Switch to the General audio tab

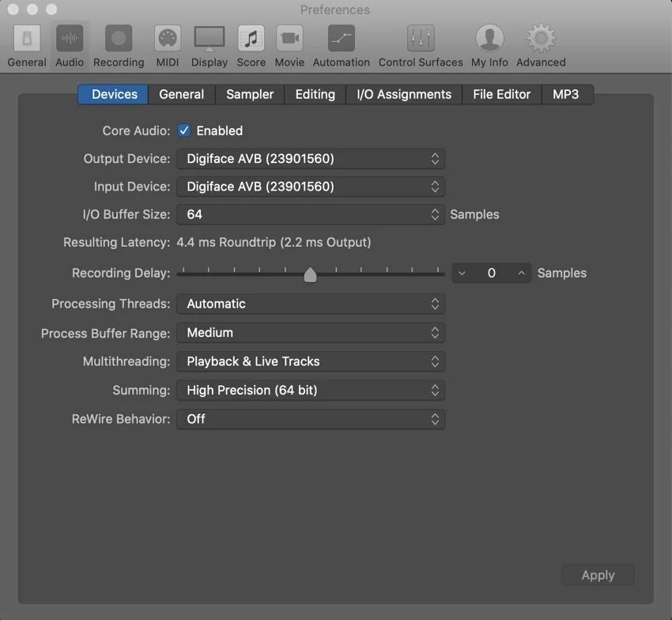click(181, 94)
